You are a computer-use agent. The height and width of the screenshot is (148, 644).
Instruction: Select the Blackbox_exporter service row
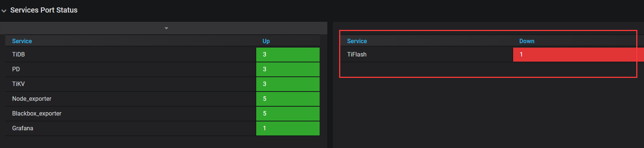coord(163,113)
